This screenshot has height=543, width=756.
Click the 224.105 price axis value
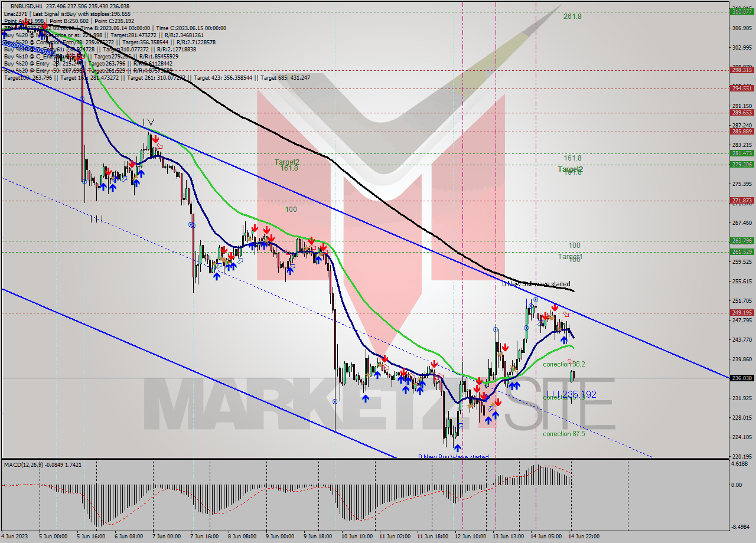coord(742,437)
